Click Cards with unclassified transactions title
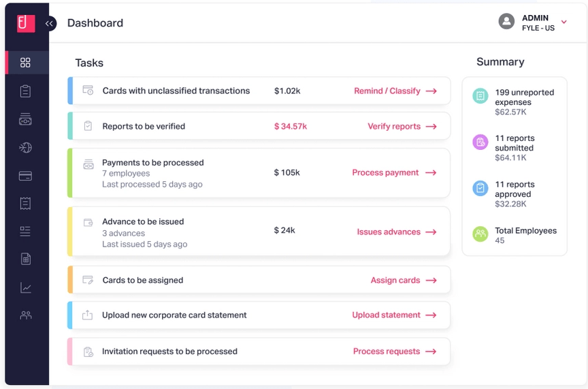 [x=176, y=91]
